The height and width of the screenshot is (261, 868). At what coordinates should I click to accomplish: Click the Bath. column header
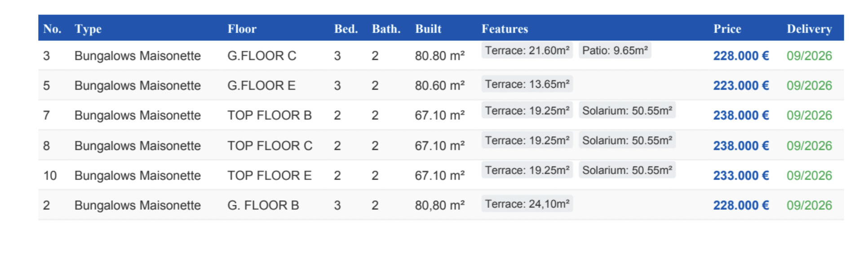point(385,29)
